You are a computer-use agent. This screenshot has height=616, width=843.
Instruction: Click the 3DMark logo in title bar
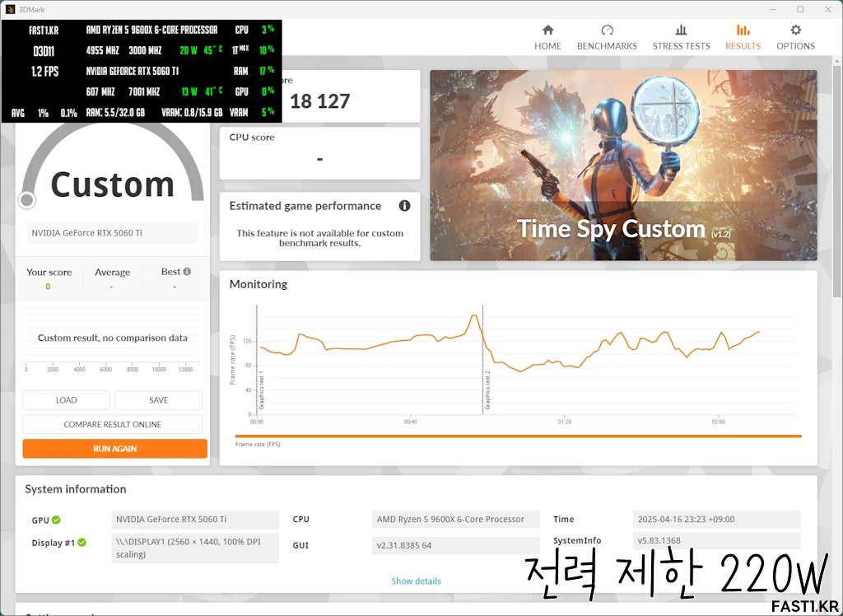[x=10, y=9]
